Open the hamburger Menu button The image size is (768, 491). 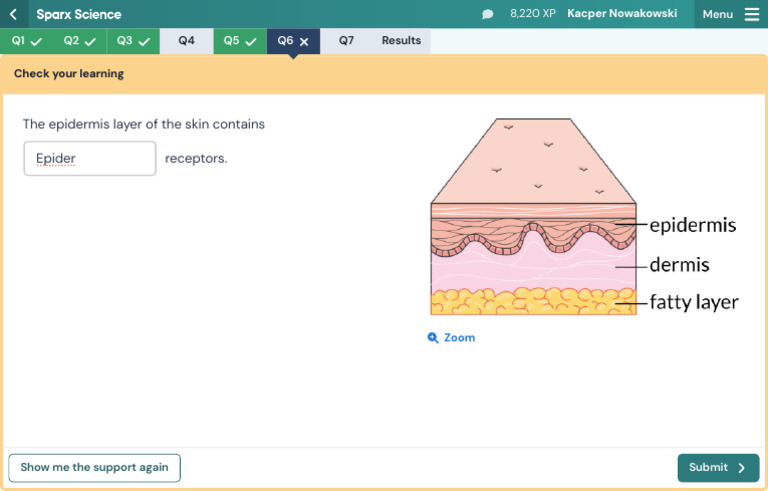click(x=731, y=14)
